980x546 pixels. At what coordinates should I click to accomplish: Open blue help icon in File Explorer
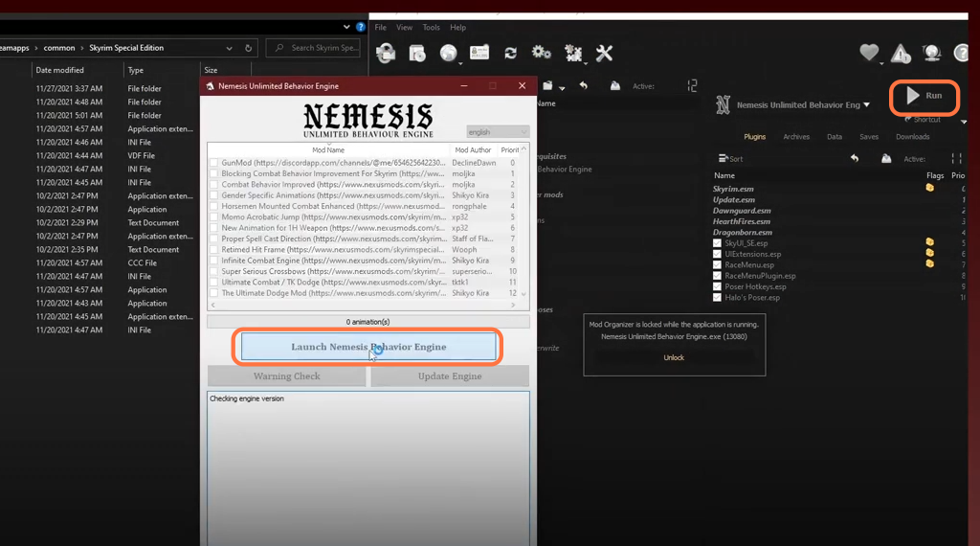point(361,27)
